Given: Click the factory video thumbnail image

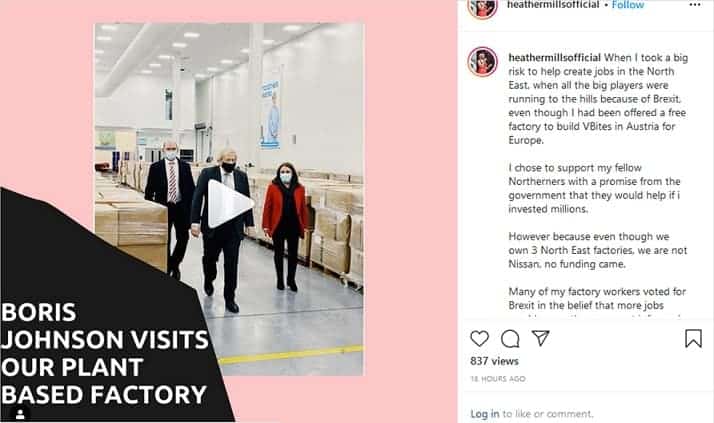Looking at the screenshot, I should point(229,199).
